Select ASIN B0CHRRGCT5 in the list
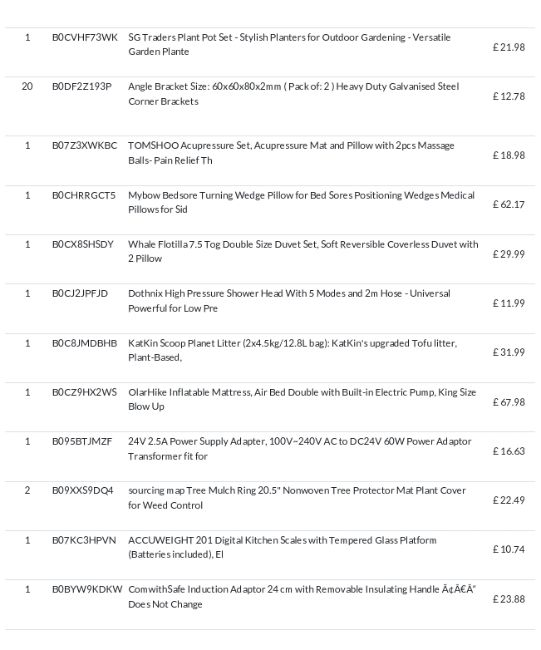 click(84, 195)
